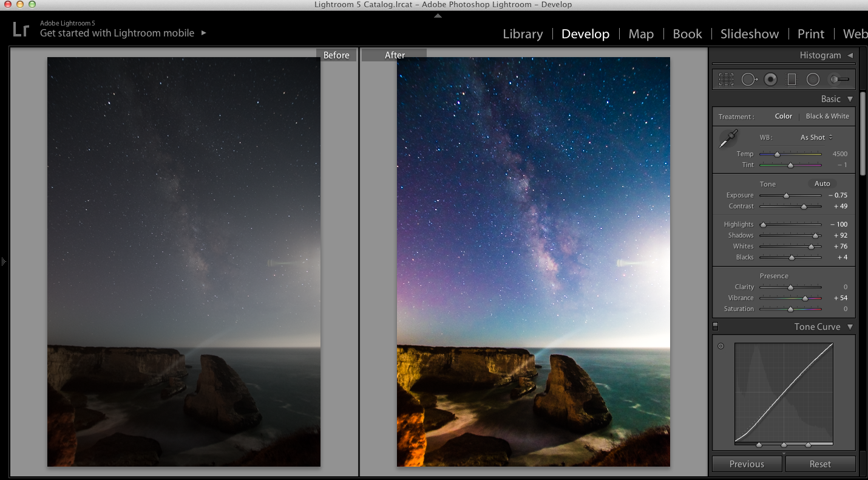Screen dimensions: 868x480
Task: Click the Previous button
Action: pos(747,464)
